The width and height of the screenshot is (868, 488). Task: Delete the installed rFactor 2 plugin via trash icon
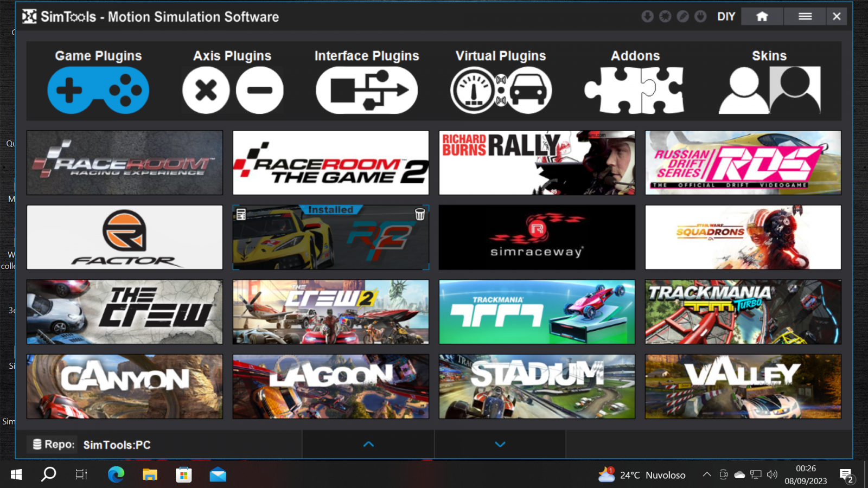(x=420, y=214)
